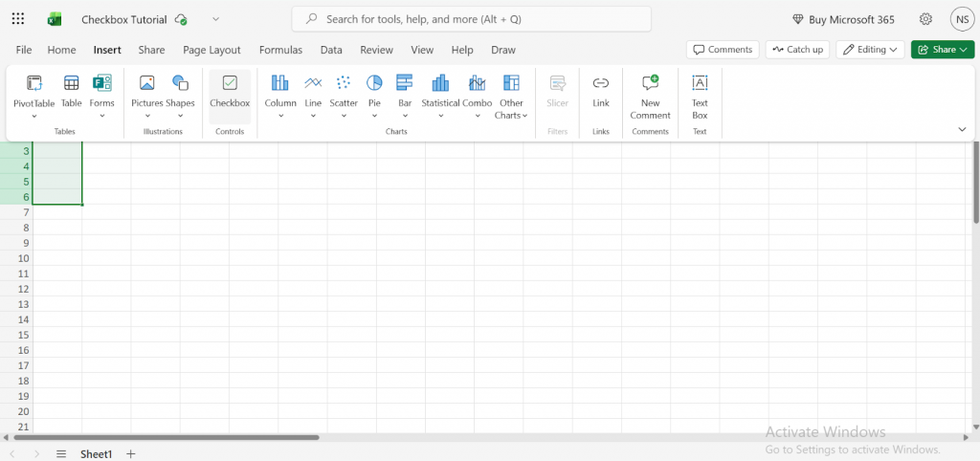Click the search box for tools and help
The image size is (980, 461).
(x=471, y=19)
